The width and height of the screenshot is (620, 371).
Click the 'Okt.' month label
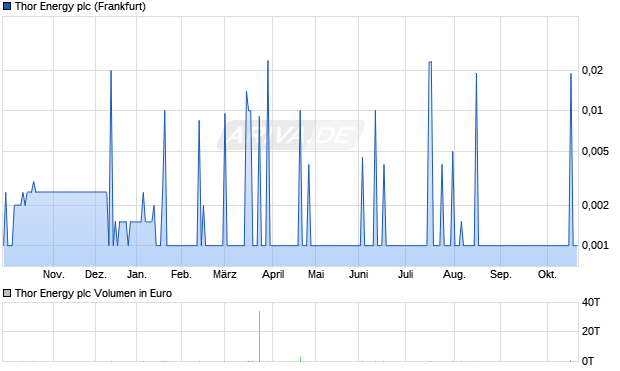click(x=547, y=274)
